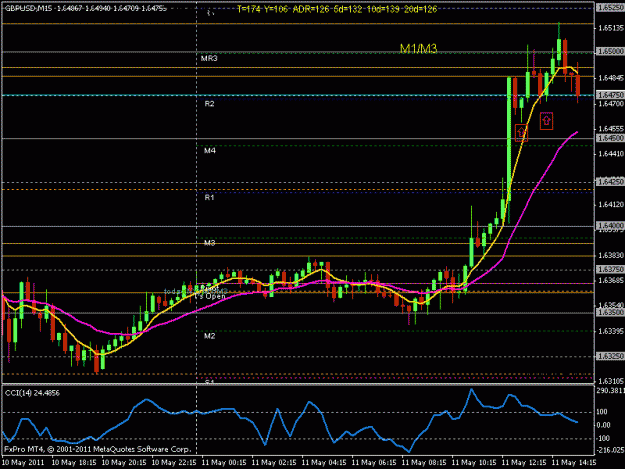Select the MR3 pivot label

point(209,59)
